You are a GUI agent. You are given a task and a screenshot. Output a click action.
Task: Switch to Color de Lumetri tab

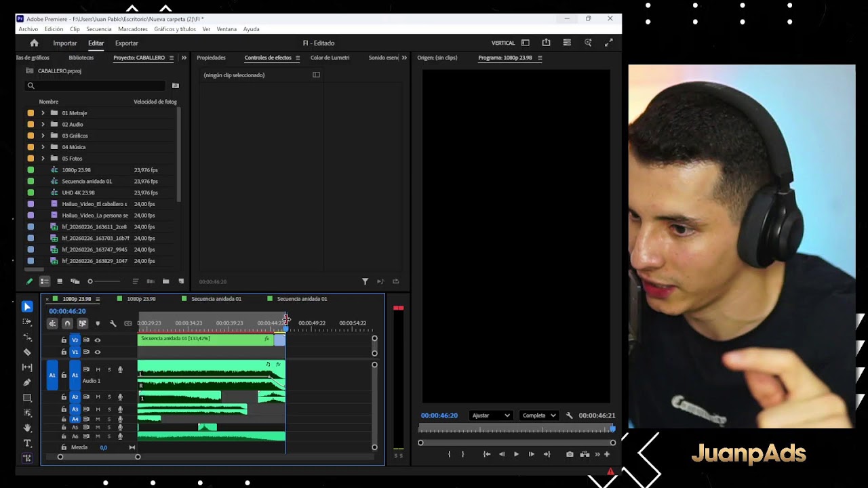click(330, 58)
